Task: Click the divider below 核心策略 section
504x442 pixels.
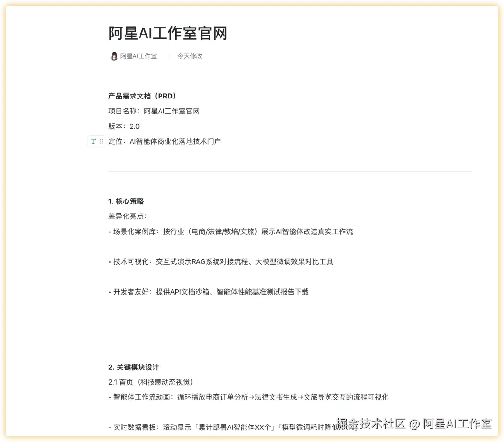Action: (290, 337)
